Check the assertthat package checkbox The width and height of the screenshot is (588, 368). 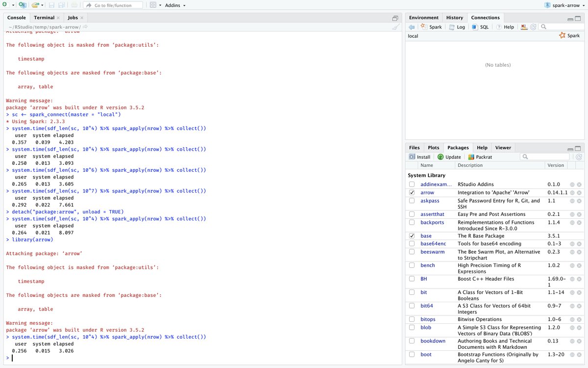click(412, 214)
